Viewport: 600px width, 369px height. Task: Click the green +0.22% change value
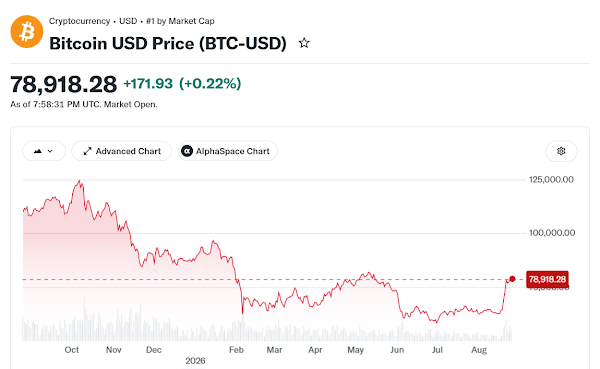pyautogui.click(x=210, y=83)
